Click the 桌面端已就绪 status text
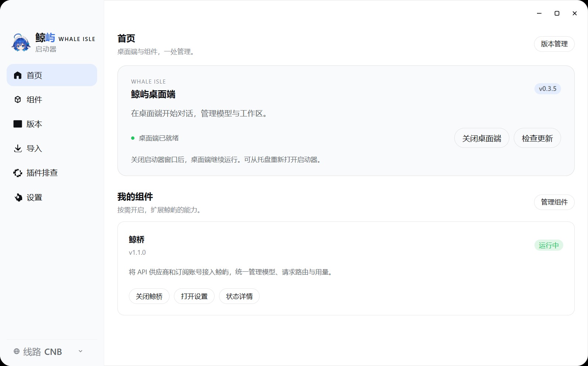 tap(159, 138)
